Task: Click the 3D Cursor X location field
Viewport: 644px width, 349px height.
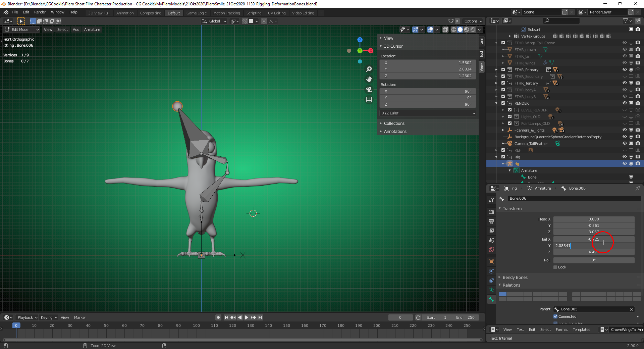Action: (x=428, y=63)
